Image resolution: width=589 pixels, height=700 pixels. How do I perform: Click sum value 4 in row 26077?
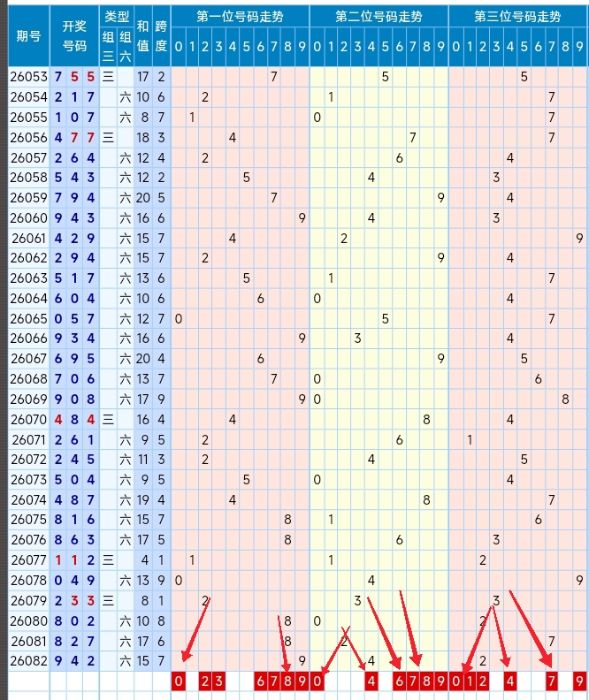tap(145, 560)
